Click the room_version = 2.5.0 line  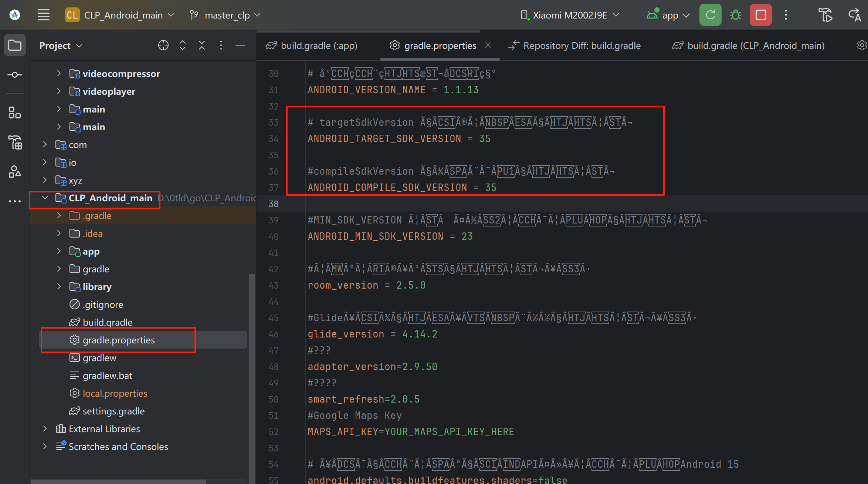(x=366, y=285)
